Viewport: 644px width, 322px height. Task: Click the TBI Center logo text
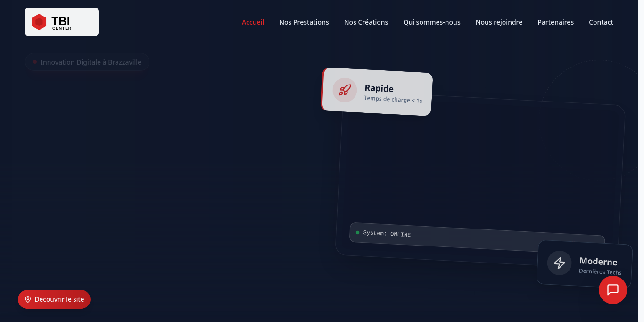[x=61, y=22]
